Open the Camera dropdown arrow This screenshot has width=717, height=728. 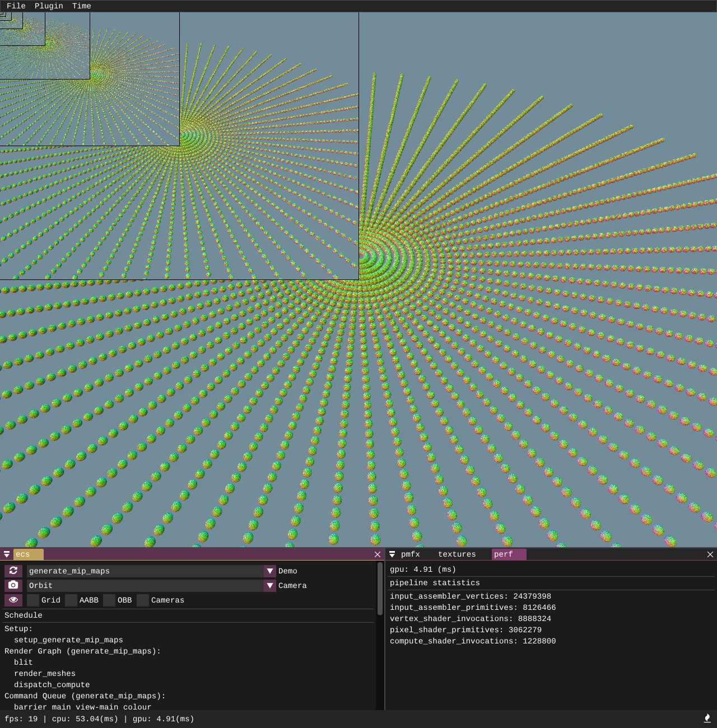click(x=270, y=585)
